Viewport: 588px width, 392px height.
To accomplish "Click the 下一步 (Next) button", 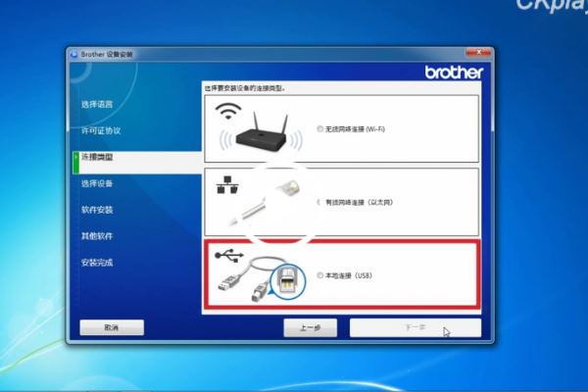I will click(416, 328).
